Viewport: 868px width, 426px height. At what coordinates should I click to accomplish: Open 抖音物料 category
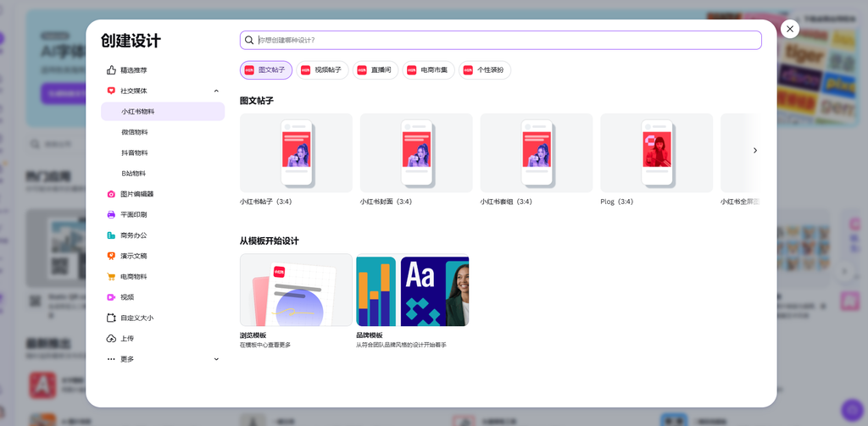pos(163,152)
